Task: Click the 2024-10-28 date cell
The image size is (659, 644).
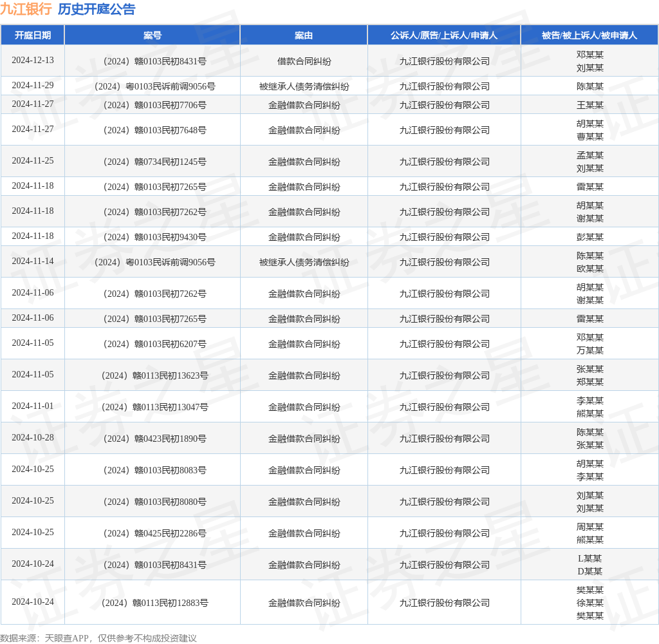Action: [33, 438]
